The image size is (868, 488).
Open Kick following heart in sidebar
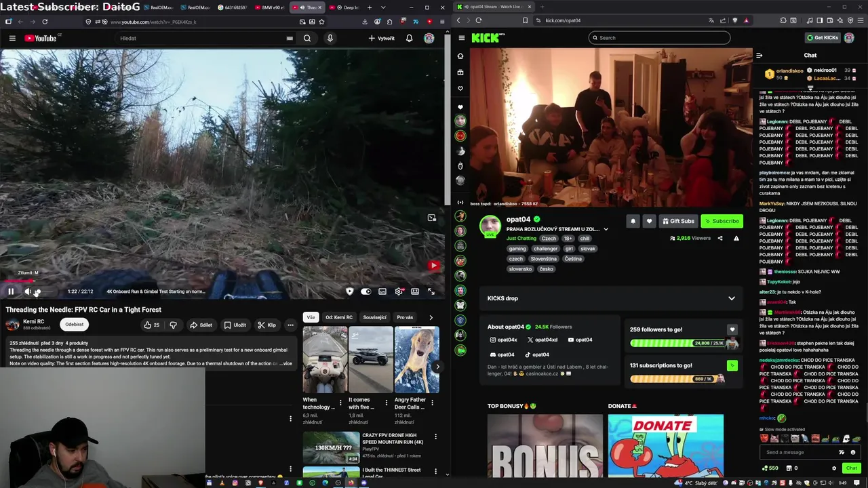[460, 89]
